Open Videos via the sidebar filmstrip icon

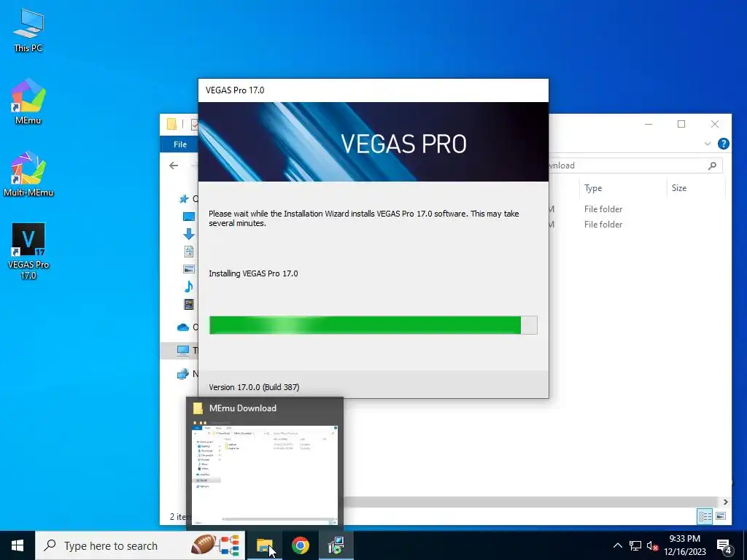pyautogui.click(x=189, y=304)
